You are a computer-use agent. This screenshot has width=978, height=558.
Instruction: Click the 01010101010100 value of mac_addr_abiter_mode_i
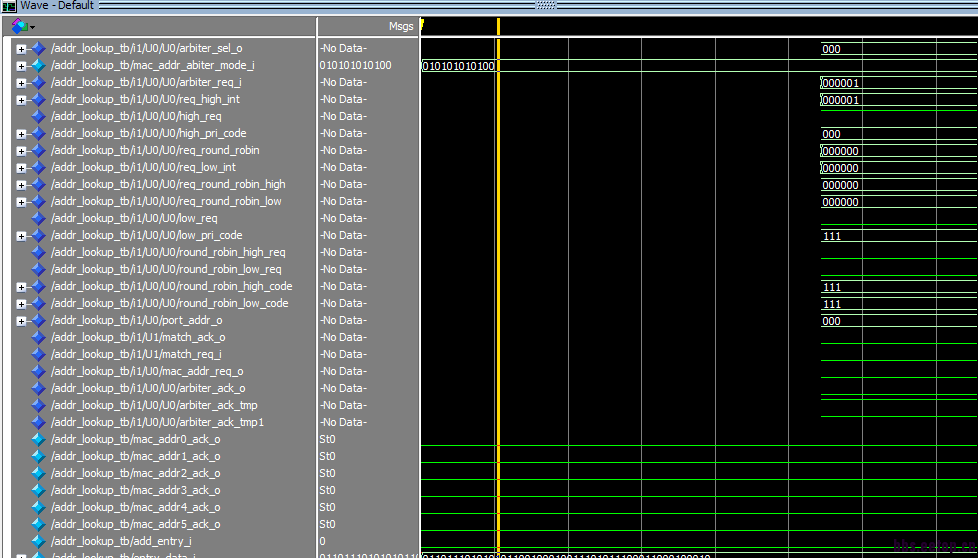point(355,65)
